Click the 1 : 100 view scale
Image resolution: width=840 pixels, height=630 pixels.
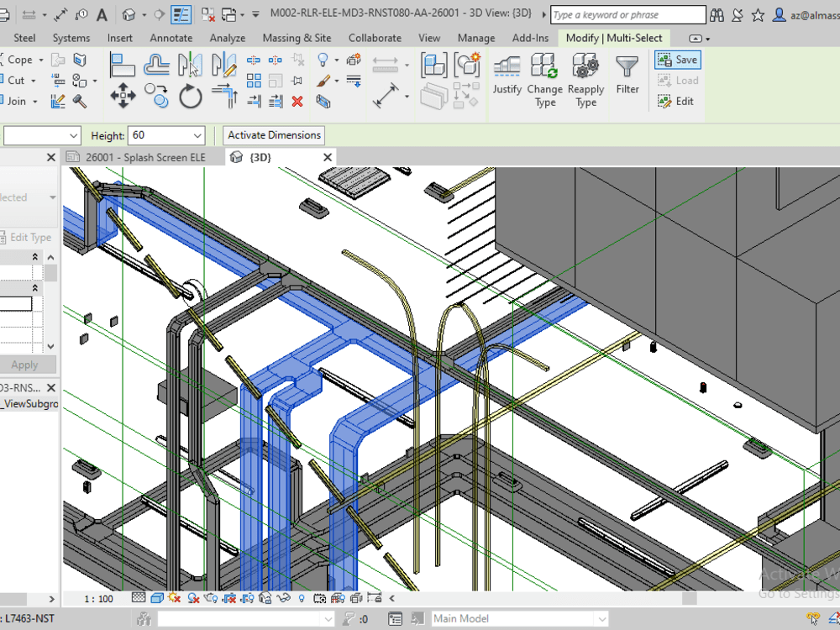tap(98, 598)
